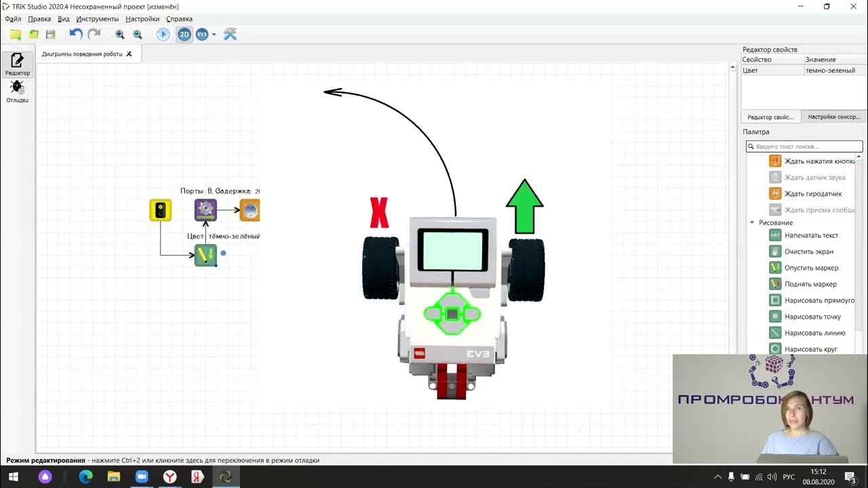Image resolution: width=868 pixels, height=488 pixels.
Task: Switch to the Настройки сенсоров tab
Action: pos(834,117)
